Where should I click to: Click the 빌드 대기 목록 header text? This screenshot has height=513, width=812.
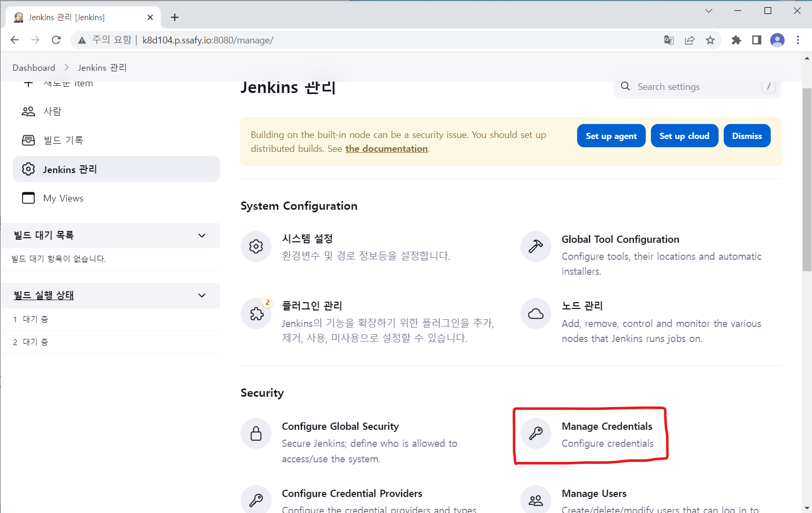click(44, 235)
